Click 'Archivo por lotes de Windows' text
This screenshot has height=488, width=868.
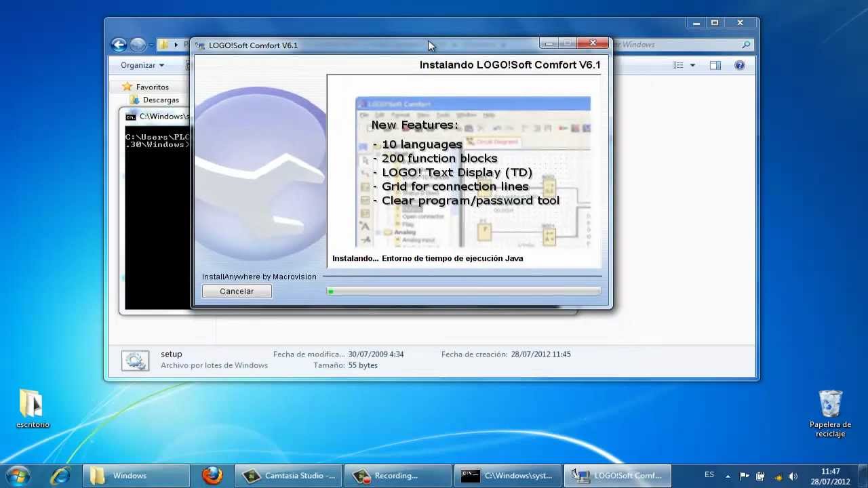[x=214, y=365]
